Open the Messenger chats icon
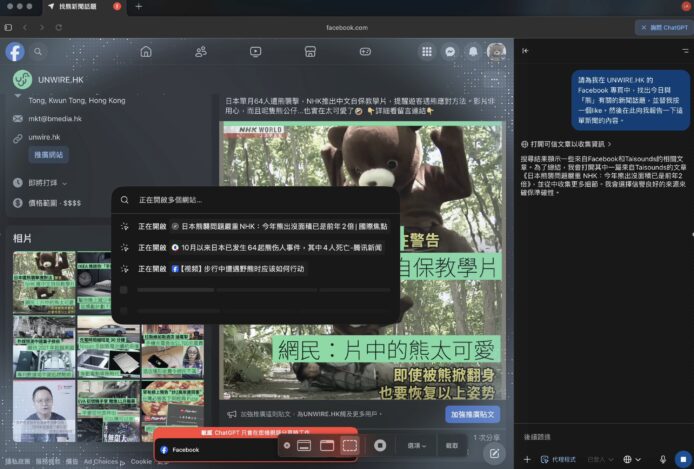The height and width of the screenshot is (469, 694). [452, 51]
